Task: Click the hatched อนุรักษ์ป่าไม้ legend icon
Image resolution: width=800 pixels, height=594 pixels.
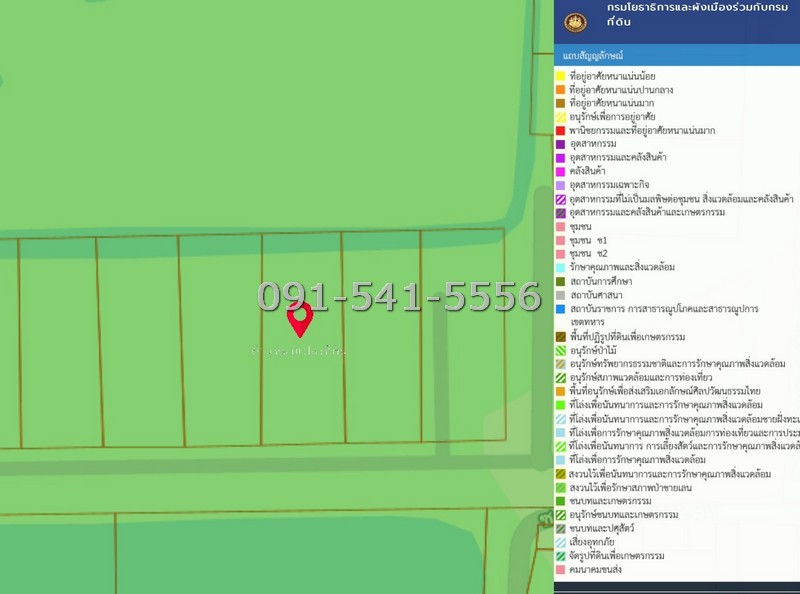Action: (x=561, y=351)
